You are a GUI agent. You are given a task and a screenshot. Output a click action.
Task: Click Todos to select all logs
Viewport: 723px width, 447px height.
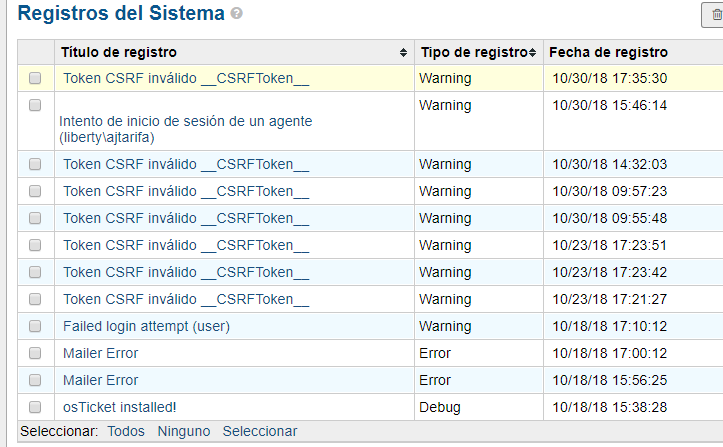pyautogui.click(x=126, y=431)
